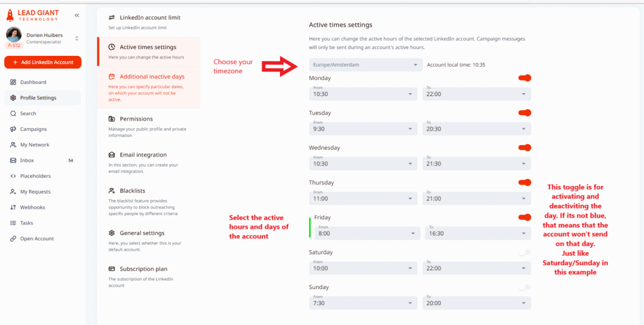Select Additional inactive days section

point(152,77)
